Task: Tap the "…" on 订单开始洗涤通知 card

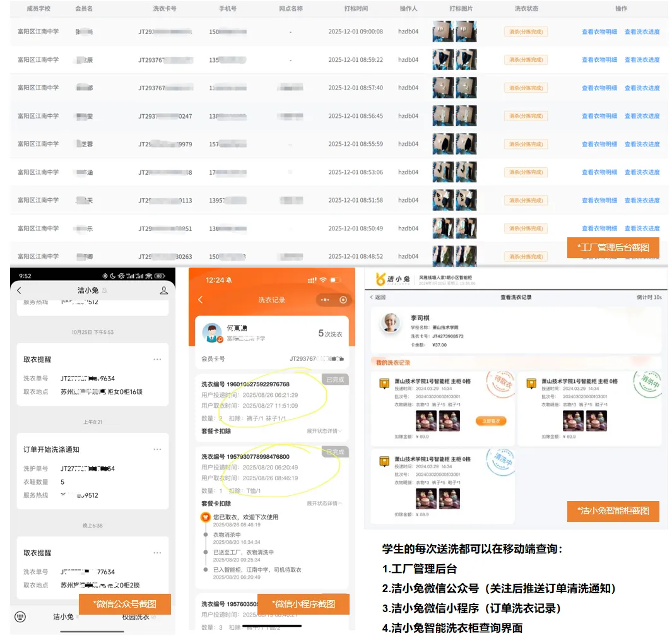Action: pos(158,450)
